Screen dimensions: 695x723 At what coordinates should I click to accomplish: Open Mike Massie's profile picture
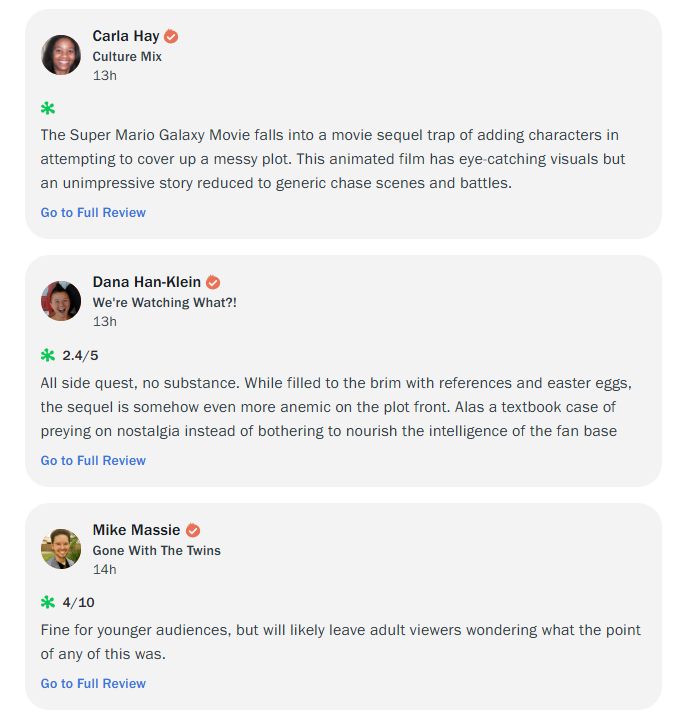click(61, 549)
